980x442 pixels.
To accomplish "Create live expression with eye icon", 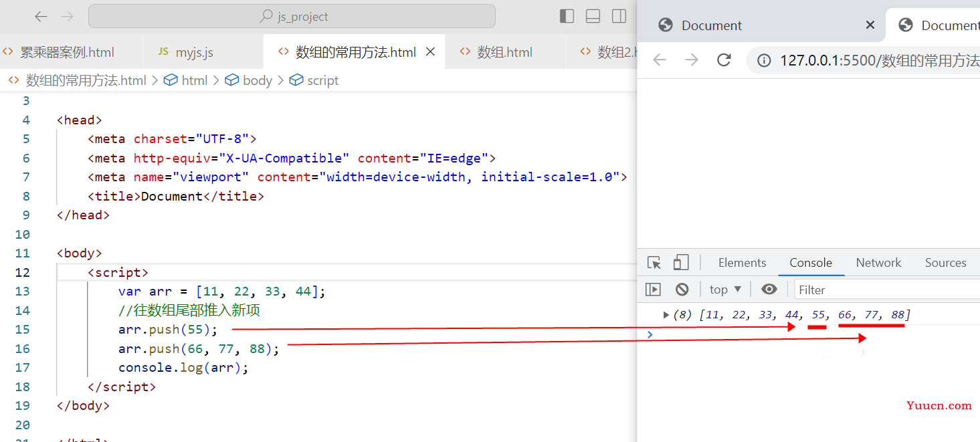I will [769, 290].
